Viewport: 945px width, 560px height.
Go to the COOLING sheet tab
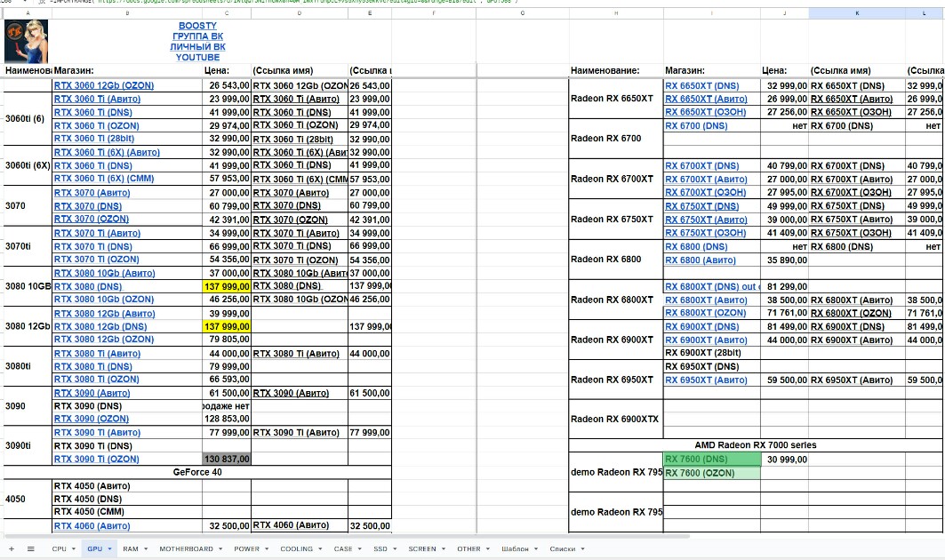click(x=297, y=548)
